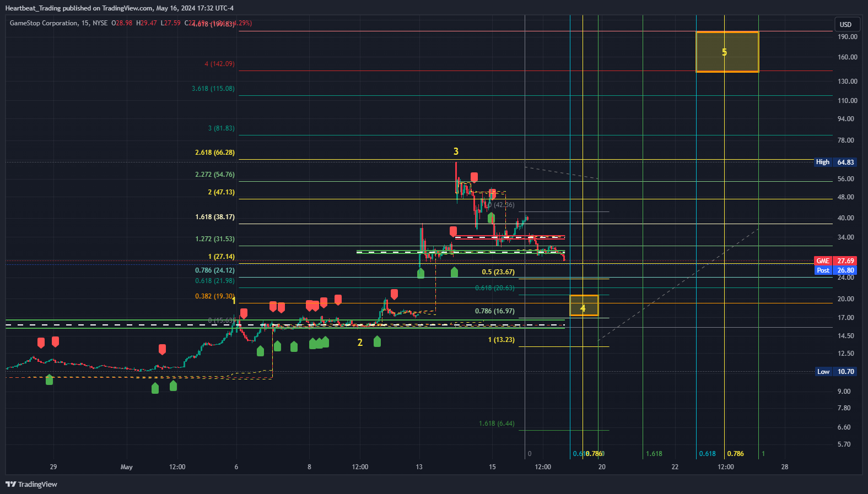This screenshot has width=868, height=494.
Task: Click the 2 (47.13) extension label
Action: tap(221, 192)
